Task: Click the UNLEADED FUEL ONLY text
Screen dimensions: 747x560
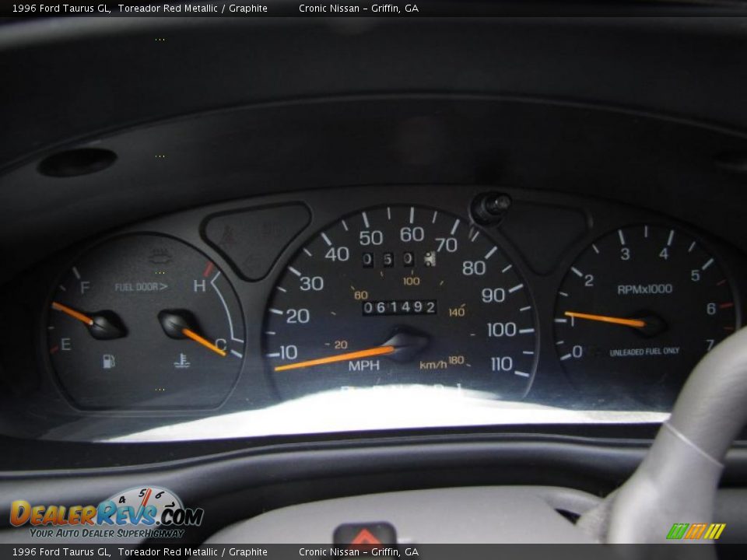Action: (x=644, y=352)
